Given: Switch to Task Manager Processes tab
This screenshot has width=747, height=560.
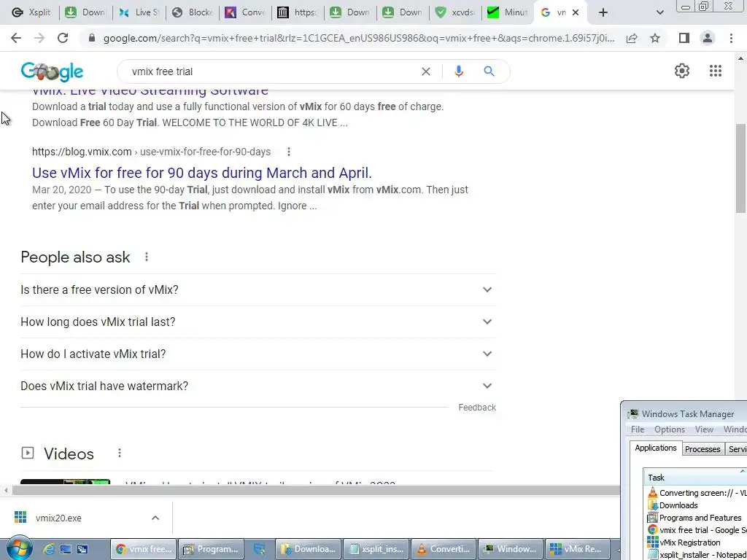Looking at the screenshot, I should tap(703, 449).
